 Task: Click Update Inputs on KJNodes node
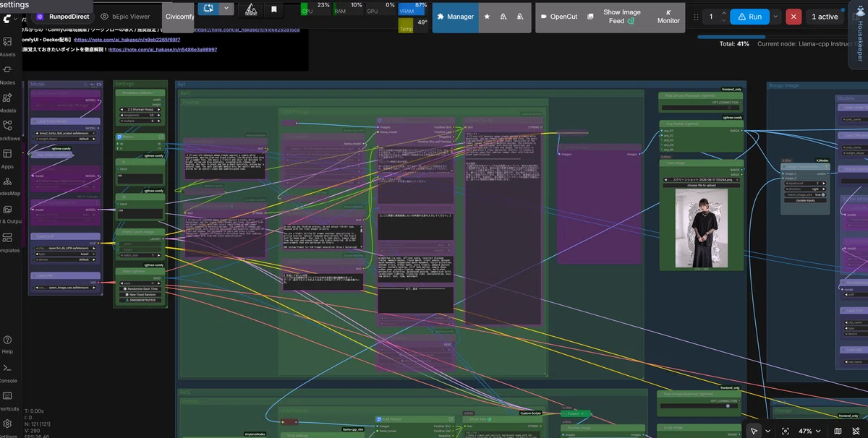pos(805,200)
